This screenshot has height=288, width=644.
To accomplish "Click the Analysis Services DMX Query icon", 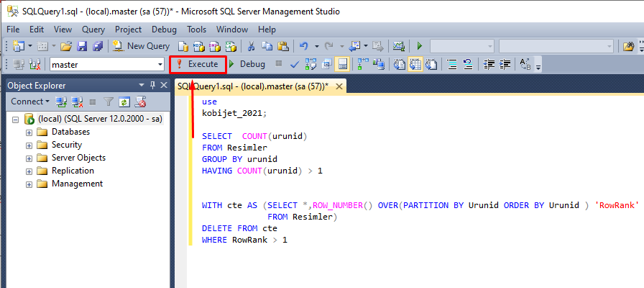I will (x=214, y=46).
